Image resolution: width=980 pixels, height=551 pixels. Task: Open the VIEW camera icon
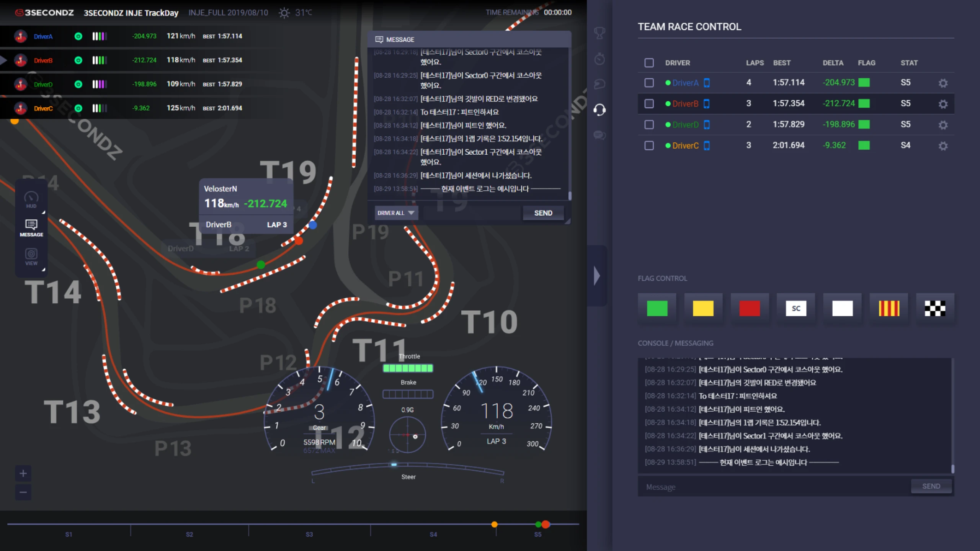31,257
